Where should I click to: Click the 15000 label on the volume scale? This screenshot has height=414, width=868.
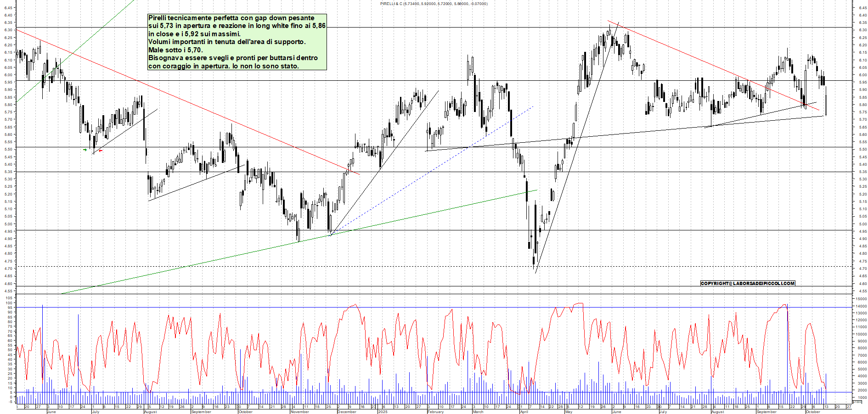click(861, 299)
